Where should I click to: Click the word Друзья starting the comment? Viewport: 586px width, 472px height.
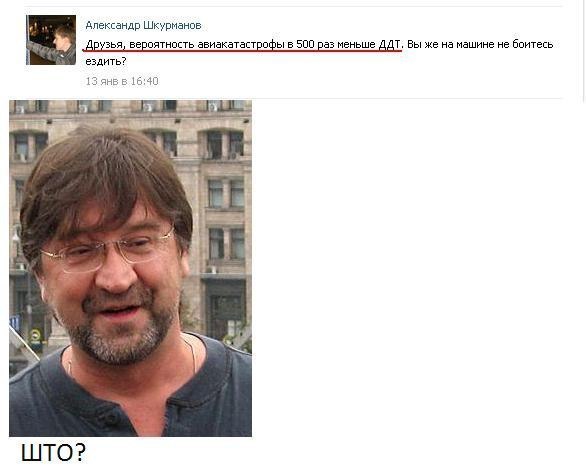(x=104, y=44)
